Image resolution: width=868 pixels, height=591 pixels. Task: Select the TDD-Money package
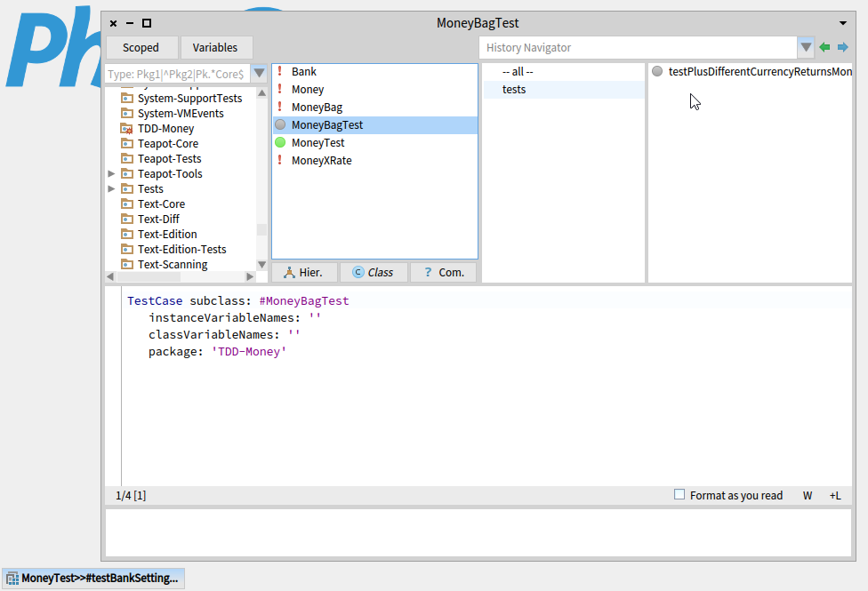pos(165,128)
